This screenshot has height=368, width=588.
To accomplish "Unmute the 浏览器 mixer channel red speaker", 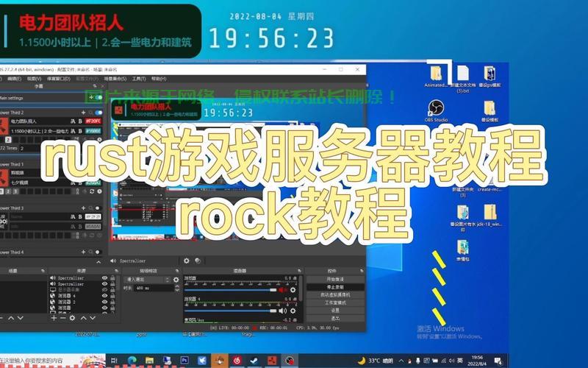I will 282,290.
